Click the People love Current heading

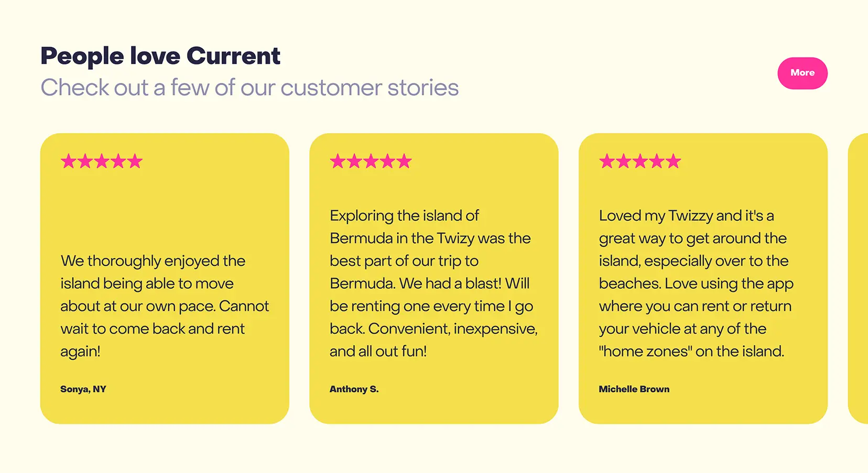click(160, 56)
